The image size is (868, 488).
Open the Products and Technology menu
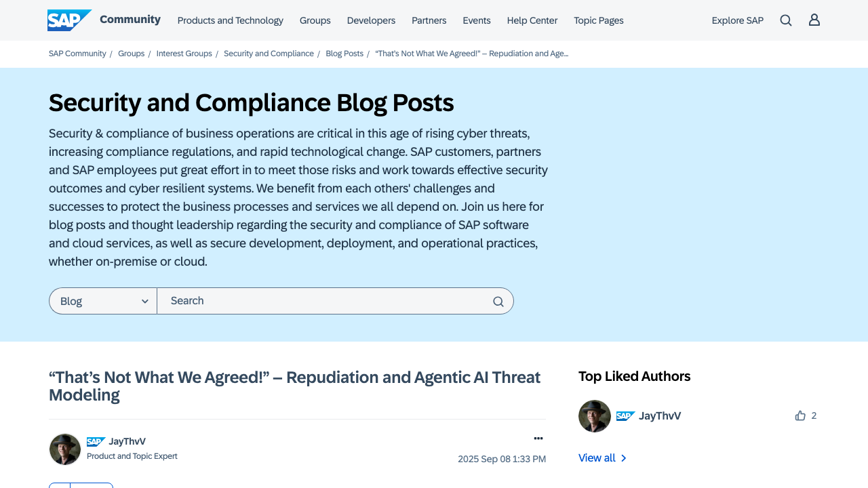[231, 20]
